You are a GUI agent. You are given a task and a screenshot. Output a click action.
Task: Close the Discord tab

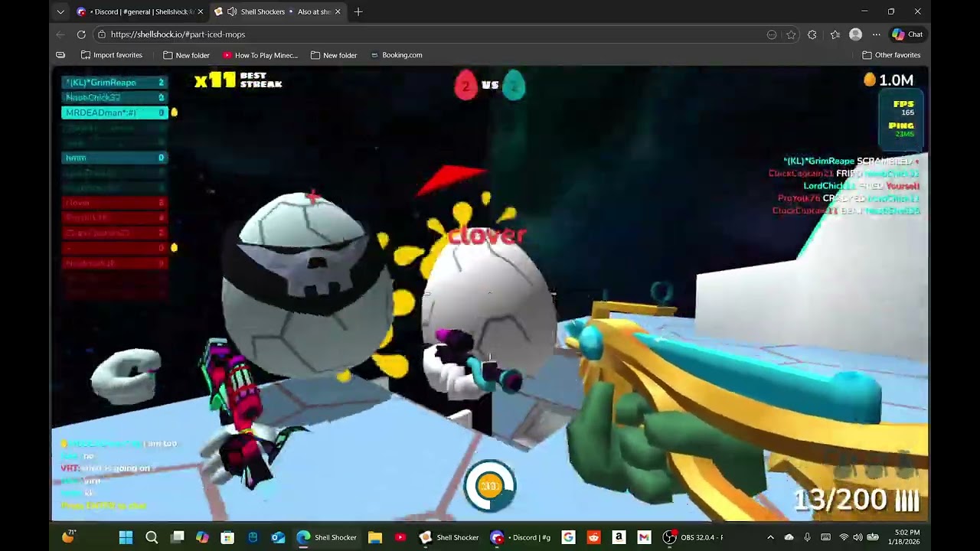pos(201,11)
